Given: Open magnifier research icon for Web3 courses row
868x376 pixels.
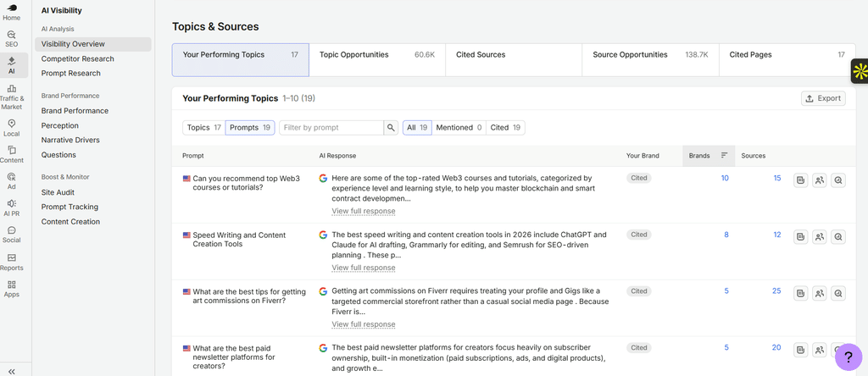Looking at the screenshot, I should 838,180.
